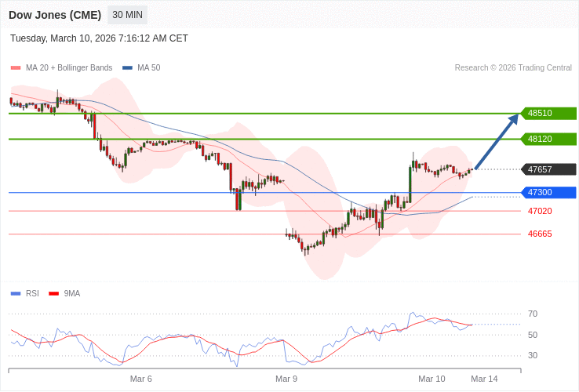Click the 30 MIN timeframe button

tap(127, 15)
